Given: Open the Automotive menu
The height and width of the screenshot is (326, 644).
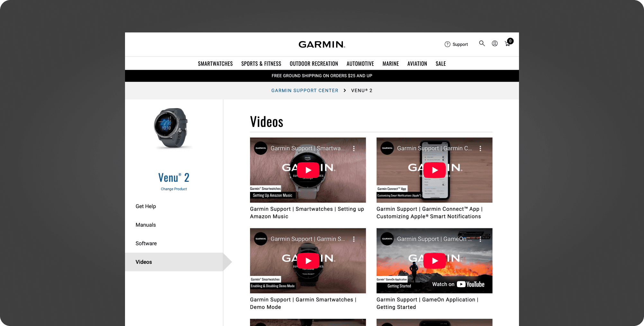Looking at the screenshot, I should (360, 64).
